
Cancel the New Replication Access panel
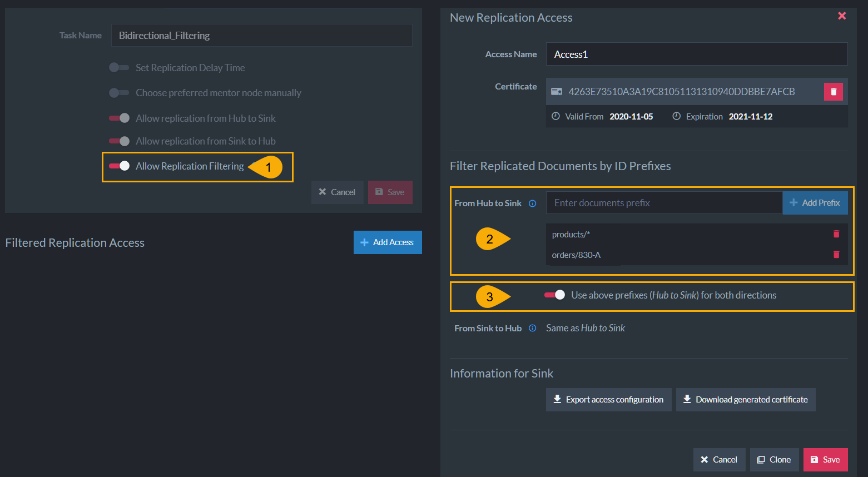[x=719, y=460]
